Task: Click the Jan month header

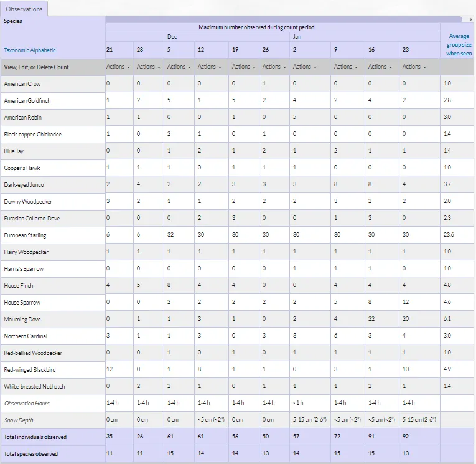Action: coord(297,37)
